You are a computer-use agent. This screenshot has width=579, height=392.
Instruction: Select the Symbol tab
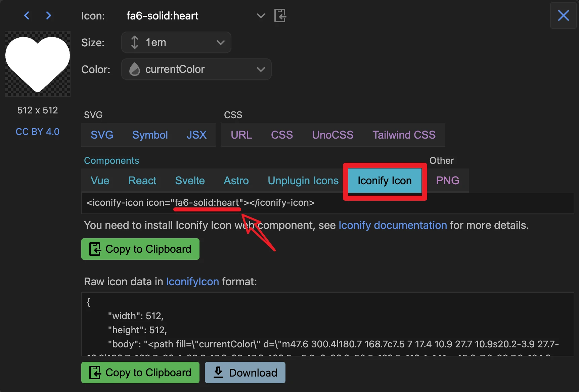(x=150, y=135)
